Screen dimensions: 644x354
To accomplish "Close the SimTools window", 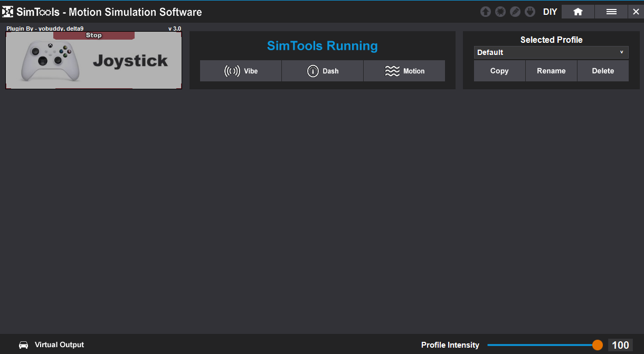I will point(636,12).
